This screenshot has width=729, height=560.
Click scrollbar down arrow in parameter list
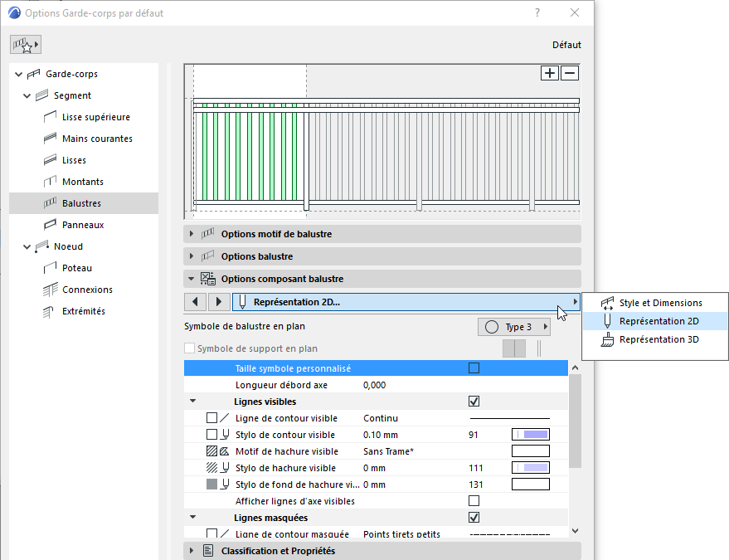point(575,531)
